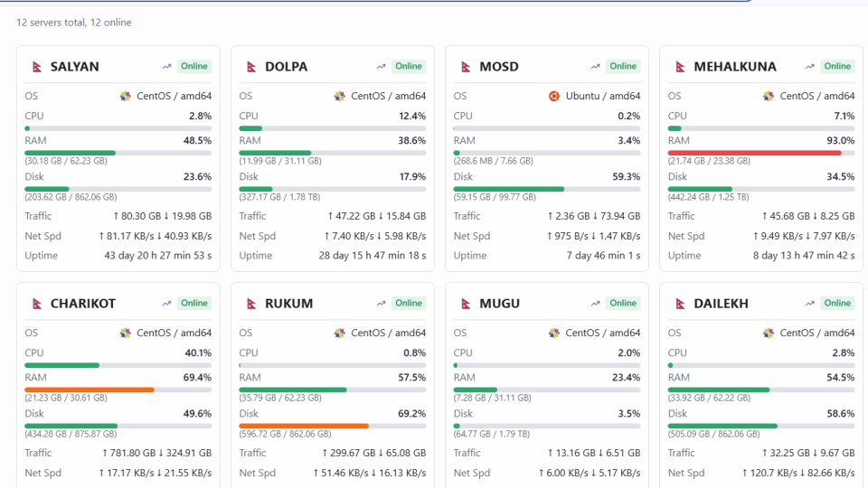The width and height of the screenshot is (868, 488).
Task: Click the Nepal flag icon beside DAILEKH
Action: pyautogui.click(x=680, y=304)
